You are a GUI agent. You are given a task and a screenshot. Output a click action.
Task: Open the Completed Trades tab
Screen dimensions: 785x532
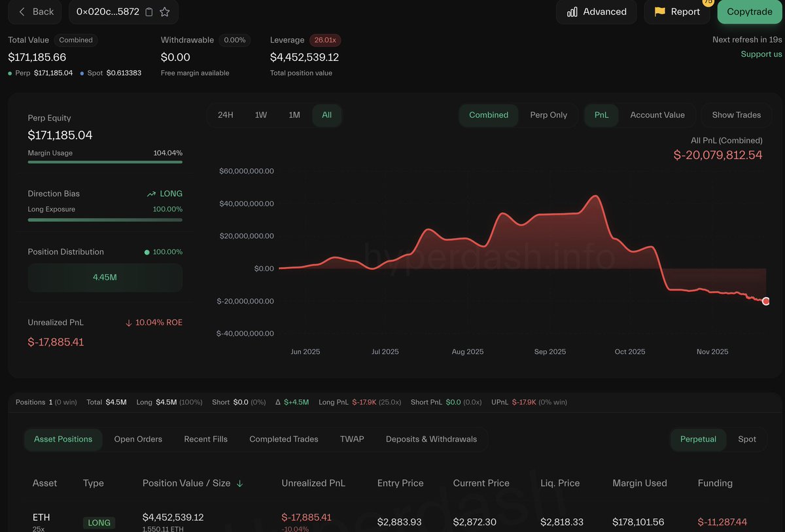284,439
